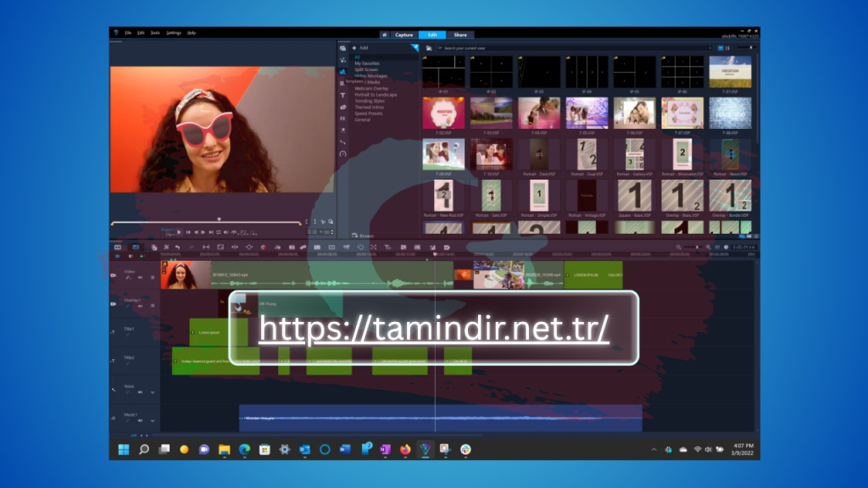
Task: Open the Edit menu
Action: coord(141,33)
